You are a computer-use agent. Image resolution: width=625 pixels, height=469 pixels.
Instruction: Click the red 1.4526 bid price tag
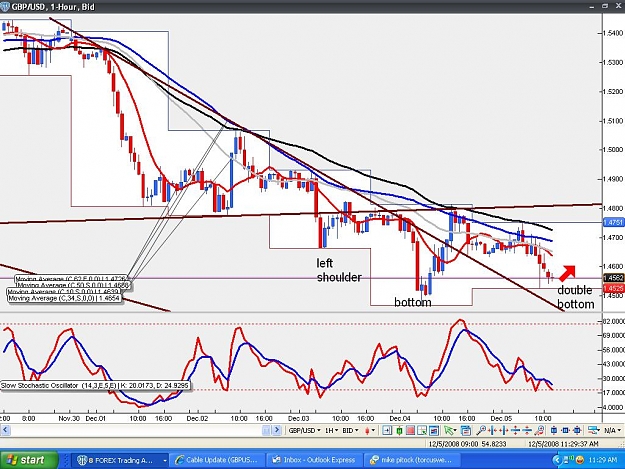click(613, 288)
